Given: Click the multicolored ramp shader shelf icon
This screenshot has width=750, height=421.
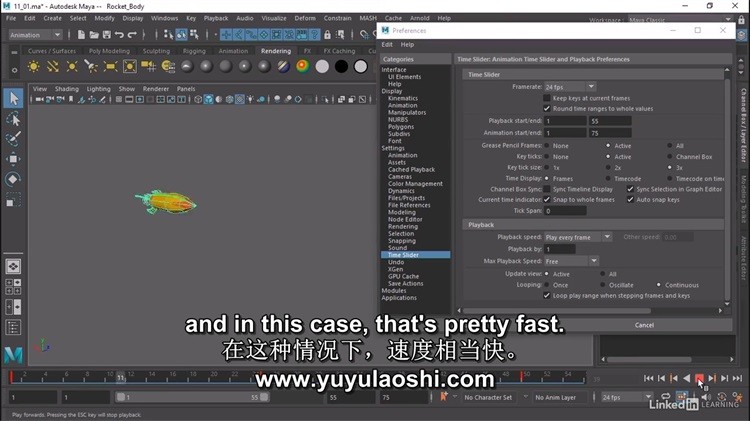Looking at the screenshot, I should coord(303,66).
